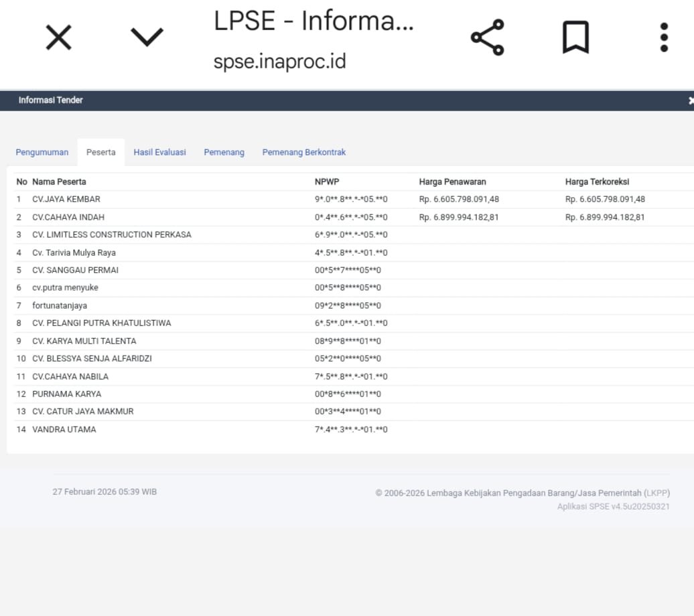
Task: Click CV. LIMITLESS CONSTRUCTION PERKASA entry
Action: click(112, 235)
